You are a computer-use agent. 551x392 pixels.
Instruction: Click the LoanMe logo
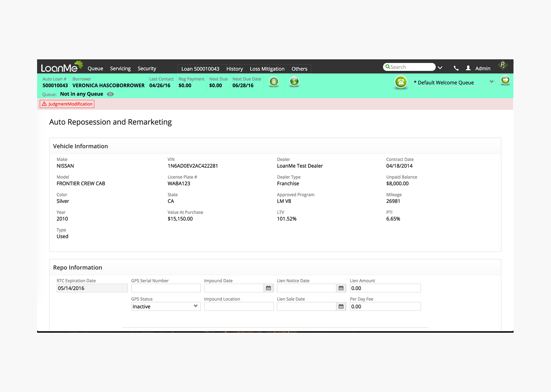coord(62,67)
